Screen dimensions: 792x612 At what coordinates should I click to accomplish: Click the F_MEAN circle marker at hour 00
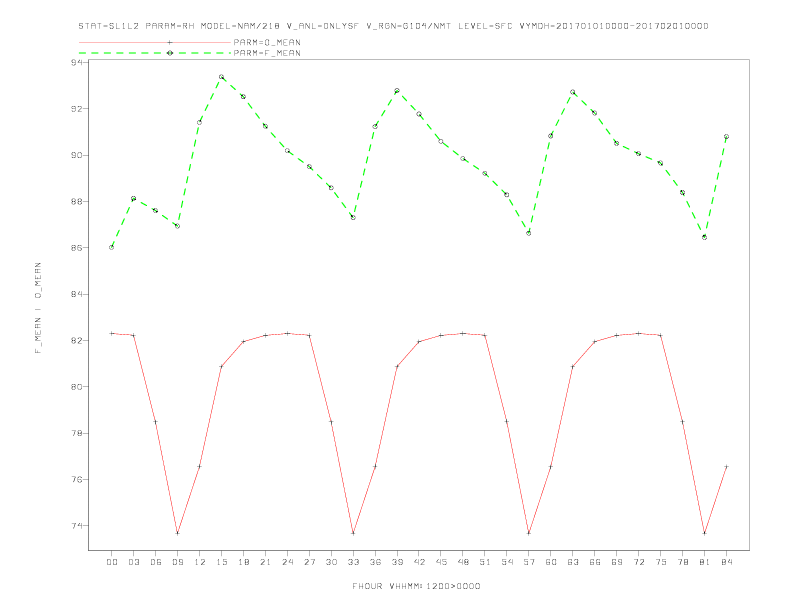coord(112,247)
